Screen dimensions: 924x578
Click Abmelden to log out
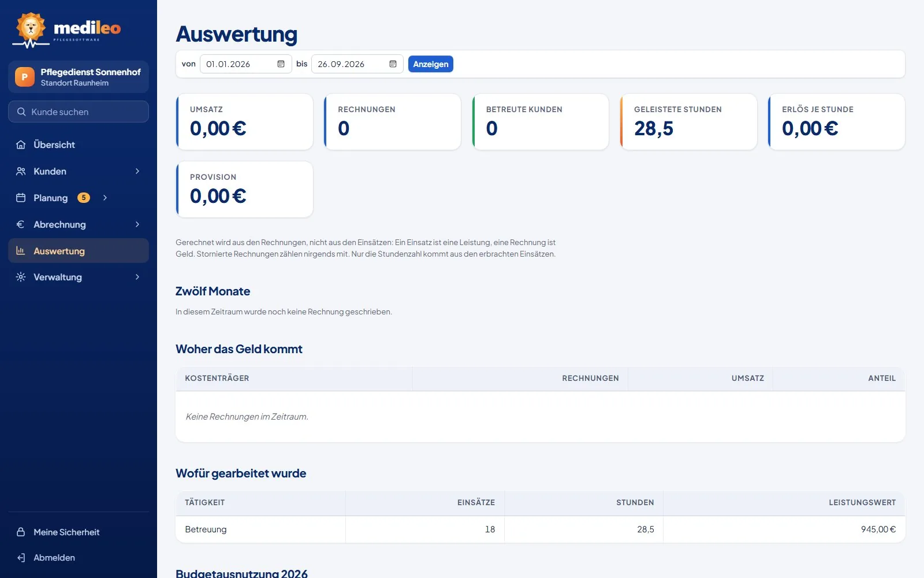[x=79, y=558]
